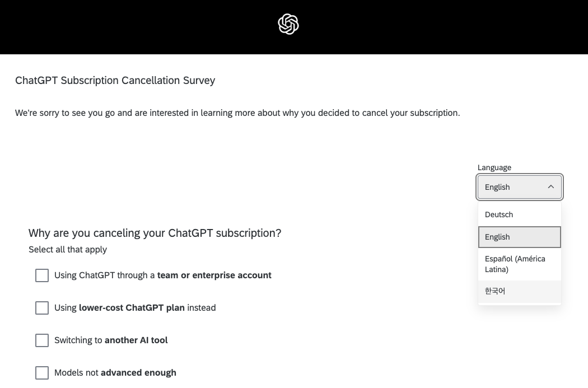Click the OpenAI logo in the header
The height and width of the screenshot is (388, 588).
coord(288,25)
